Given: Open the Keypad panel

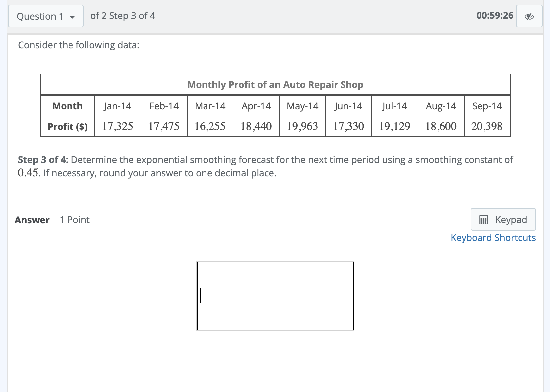Looking at the screenshot, I should click(503, 219).
